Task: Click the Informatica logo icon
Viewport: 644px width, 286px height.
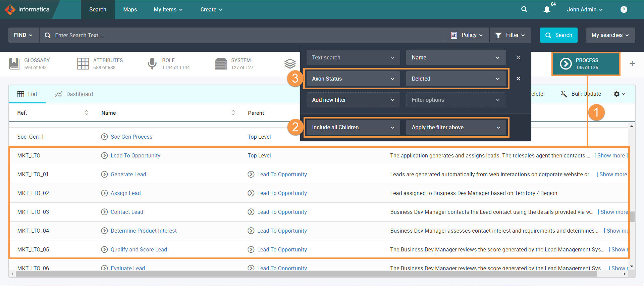Action: (10, 9)
